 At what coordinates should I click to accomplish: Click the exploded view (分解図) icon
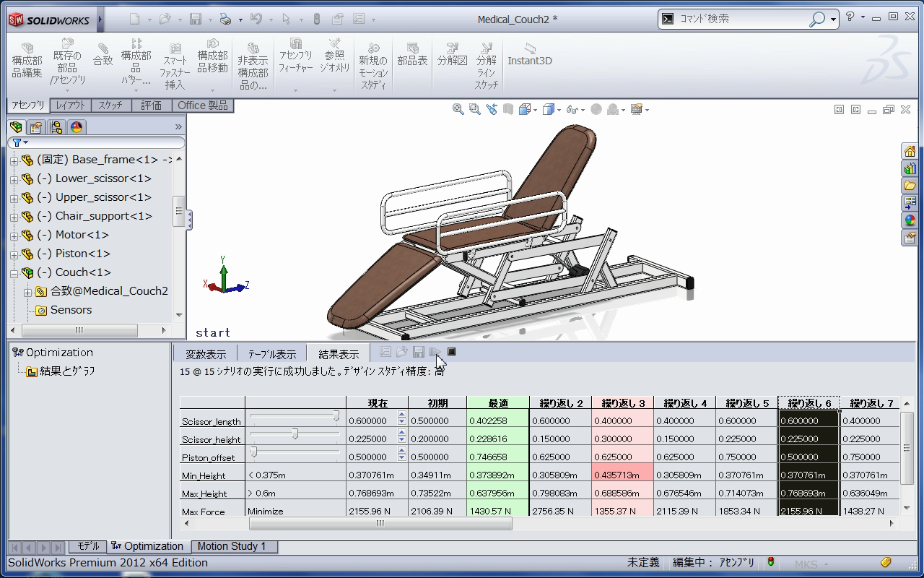click(x=452, y=55)
